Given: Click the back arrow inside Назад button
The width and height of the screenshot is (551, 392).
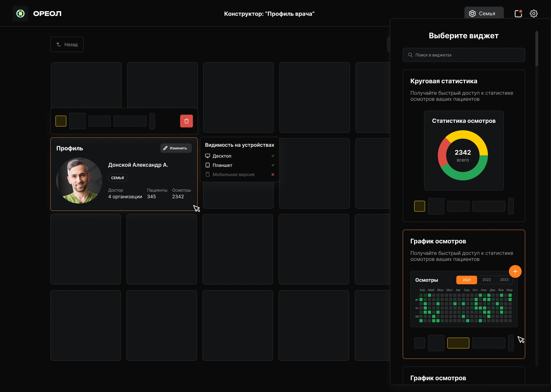Looking at the screenshot, I should click(x=58, y=44).
